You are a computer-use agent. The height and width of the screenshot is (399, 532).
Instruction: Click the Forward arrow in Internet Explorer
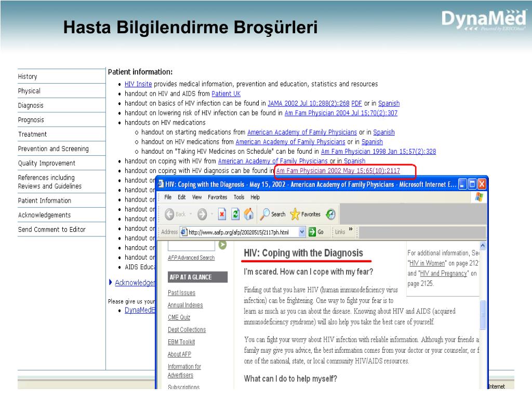coord(202,214)
